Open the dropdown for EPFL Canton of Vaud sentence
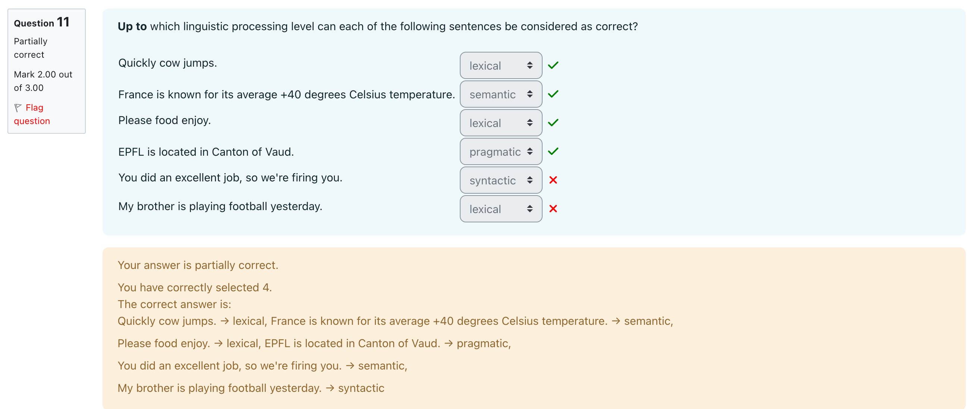 pos(501,152)
